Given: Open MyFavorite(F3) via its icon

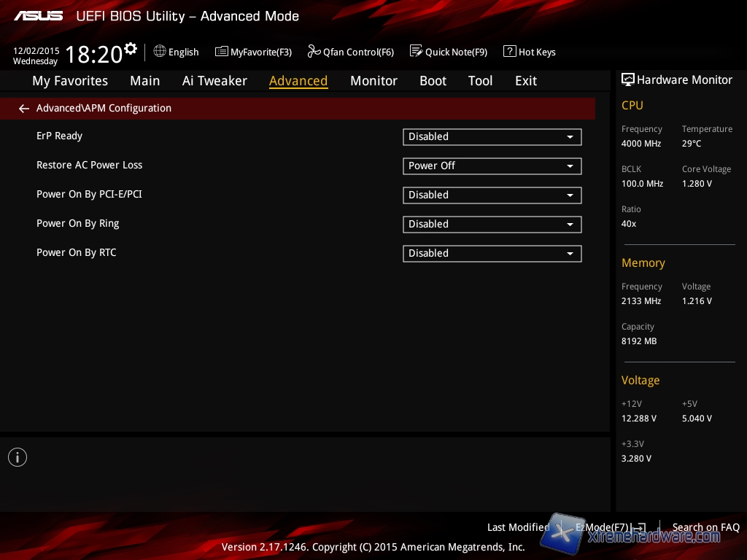Looking at the screenshot, I should [x=222, y=52].
